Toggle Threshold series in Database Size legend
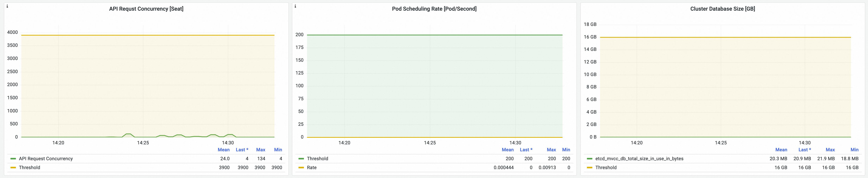Viewport: 868px width, 178px height. 606,168
